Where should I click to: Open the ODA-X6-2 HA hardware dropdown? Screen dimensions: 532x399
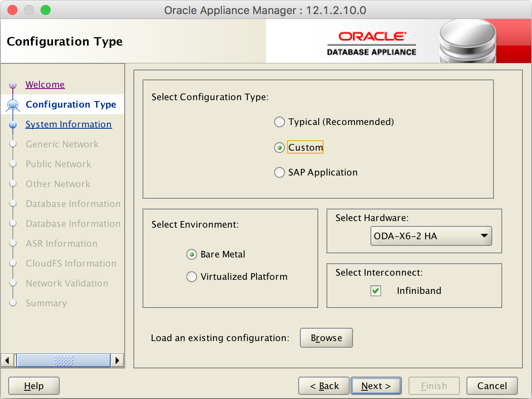431,236
